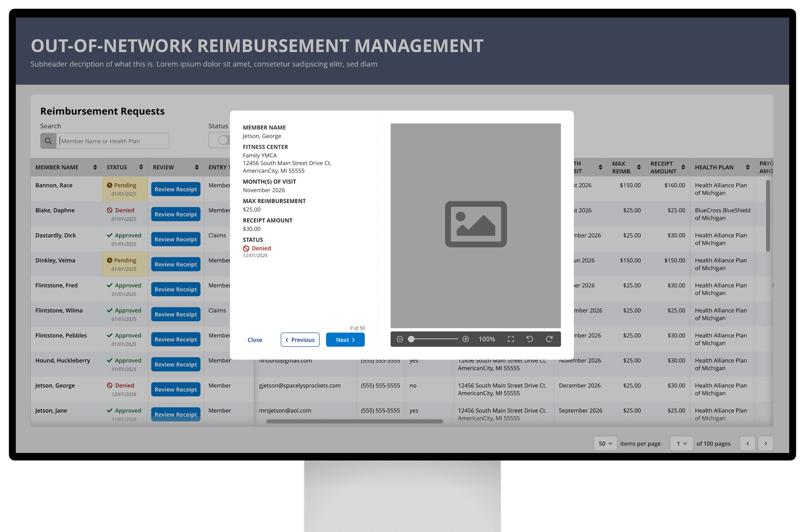
Task: Zoom out the receipt image with minus icon
Action: [400, 339]
